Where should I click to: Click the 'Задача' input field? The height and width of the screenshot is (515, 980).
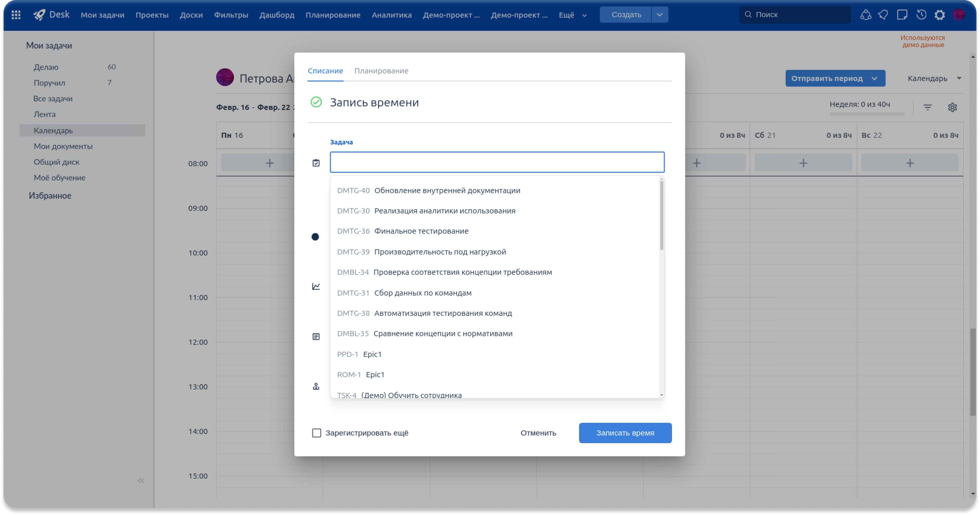pyautogui.click(x=497, y=162)
